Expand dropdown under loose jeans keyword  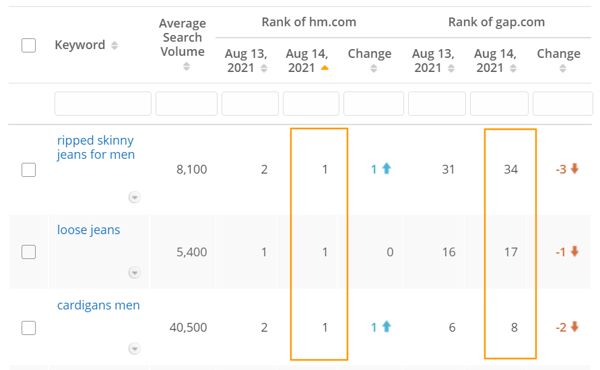click(x=134, y=273)
